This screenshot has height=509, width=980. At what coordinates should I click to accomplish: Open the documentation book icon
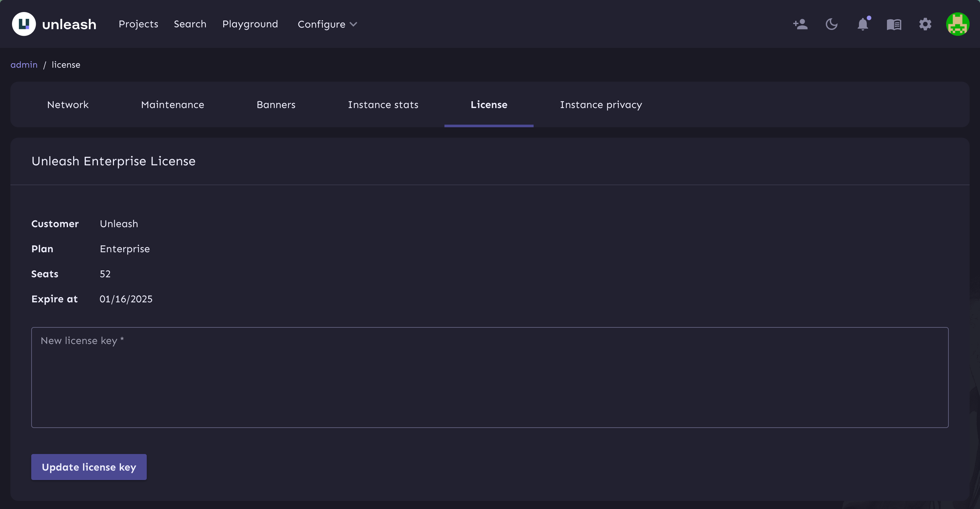pos(894,24)
